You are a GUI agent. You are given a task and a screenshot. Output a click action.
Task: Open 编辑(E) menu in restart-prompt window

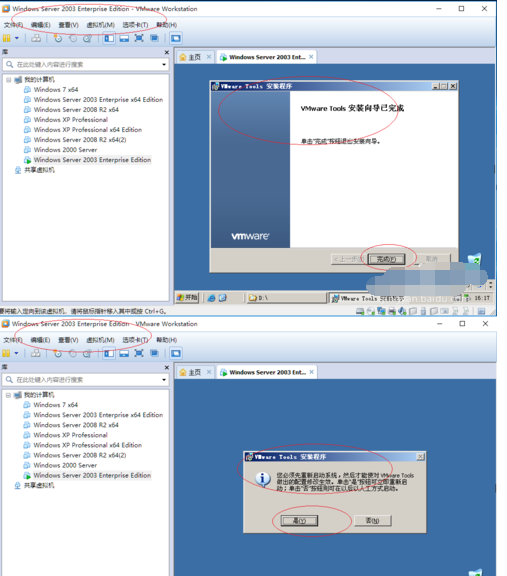[x=40, y=340]
